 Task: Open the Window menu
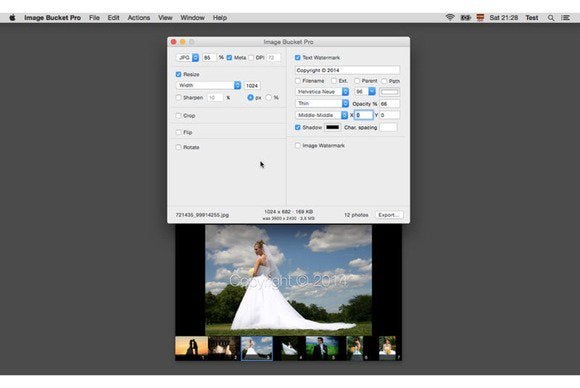(x=192, y=18)
